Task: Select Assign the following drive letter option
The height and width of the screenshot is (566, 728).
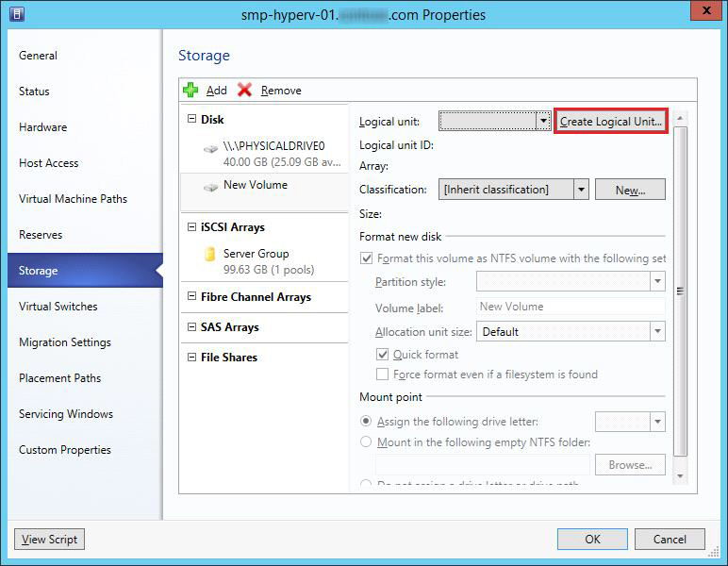Action: [367, 422]
